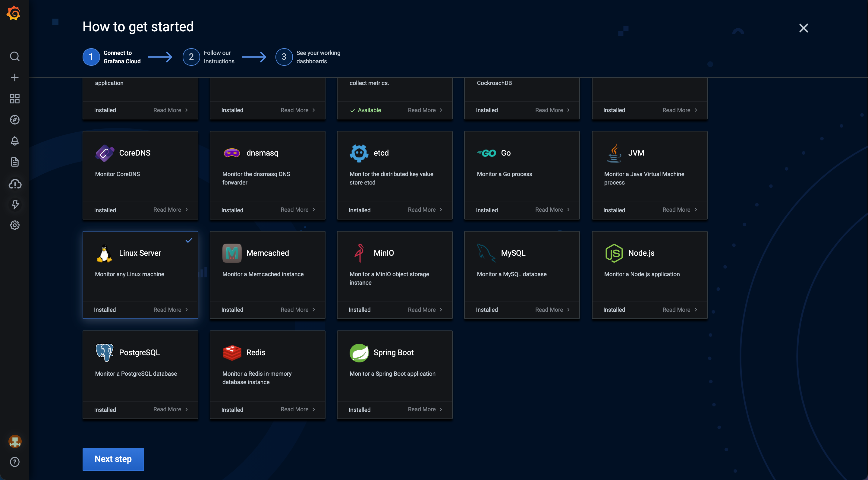This screenshot has width=868, height=480.
Task: Open the search icon in sidebar
Action: [x=14, y=56]
